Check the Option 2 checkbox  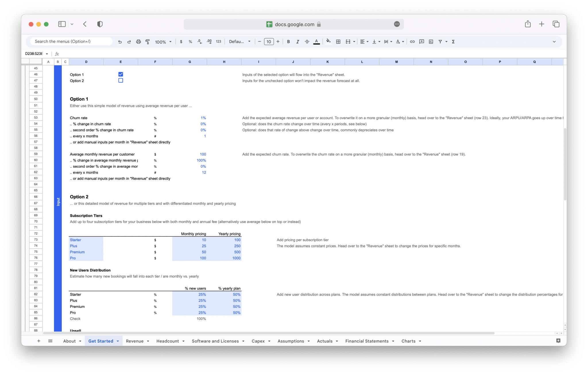coord(121,80)
